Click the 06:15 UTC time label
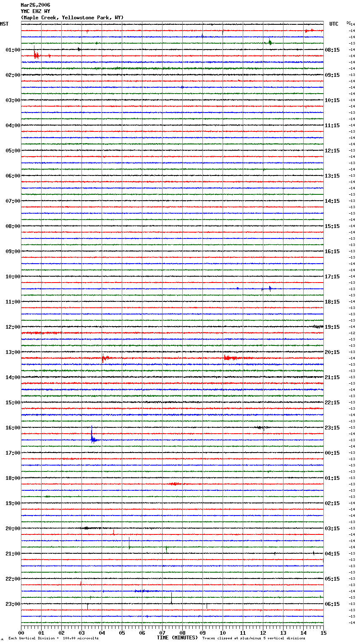The width and height of the screenshot is (357, 644). click(332, 604)
